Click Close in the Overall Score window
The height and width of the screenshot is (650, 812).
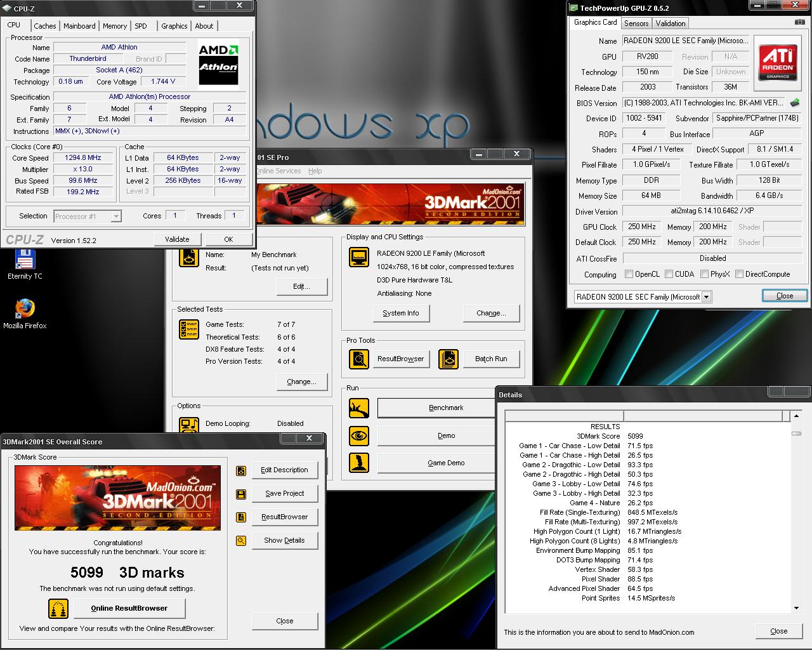click(x=284, y=621)
